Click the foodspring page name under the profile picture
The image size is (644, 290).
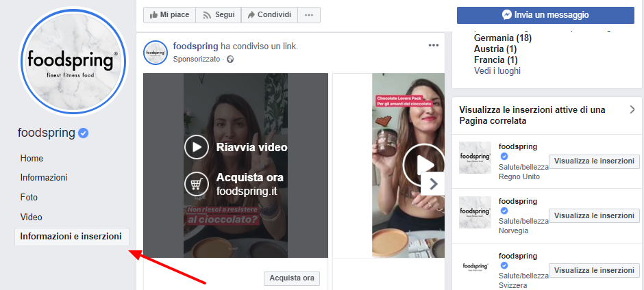click(x=47, y=133)
